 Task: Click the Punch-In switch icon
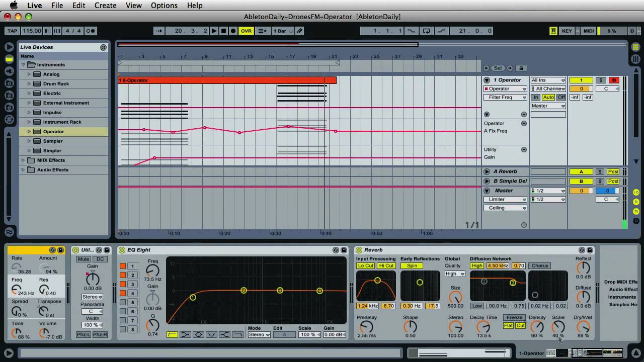(412, 31)
